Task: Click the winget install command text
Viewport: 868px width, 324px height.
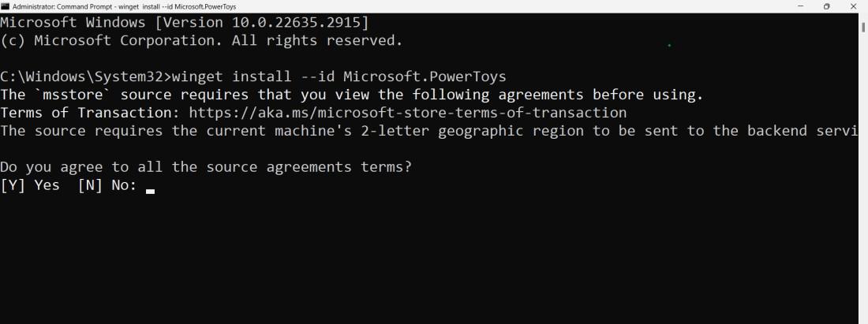Action: pyautogui.click(x=231, y=76)
